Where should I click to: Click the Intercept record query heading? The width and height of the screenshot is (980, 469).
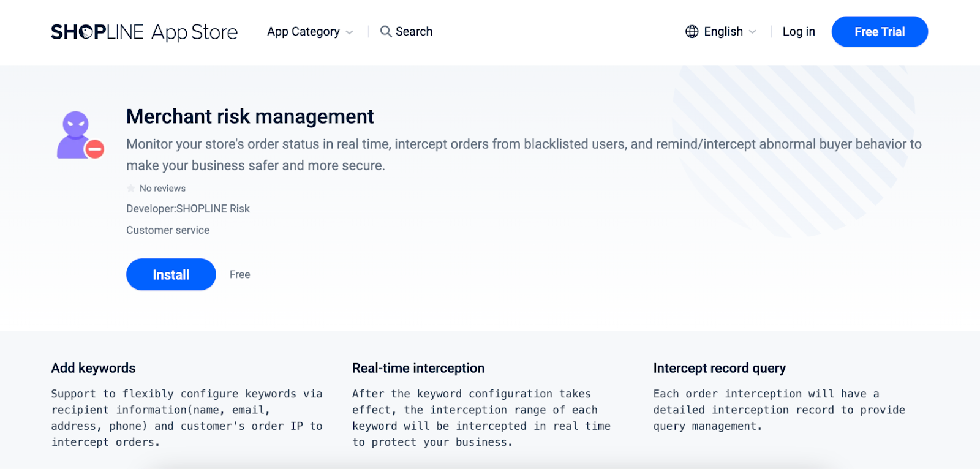point(719,368)
